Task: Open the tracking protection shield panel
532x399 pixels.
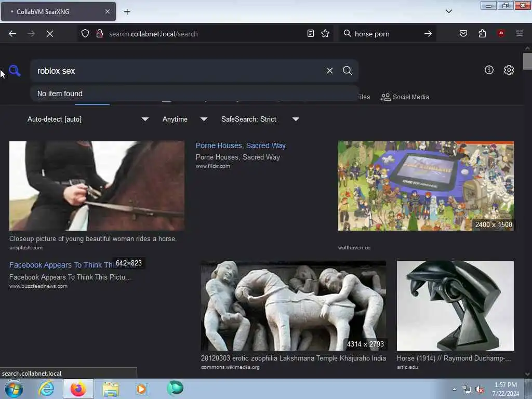Action: point(85,34)
